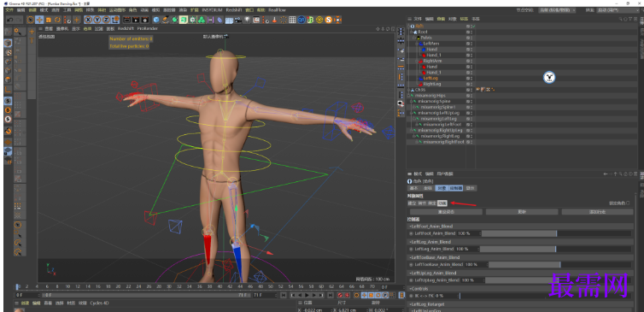This screenshot has height=312, width=644.
Task: Click the Play Forwards button
Action: point(307,295)
